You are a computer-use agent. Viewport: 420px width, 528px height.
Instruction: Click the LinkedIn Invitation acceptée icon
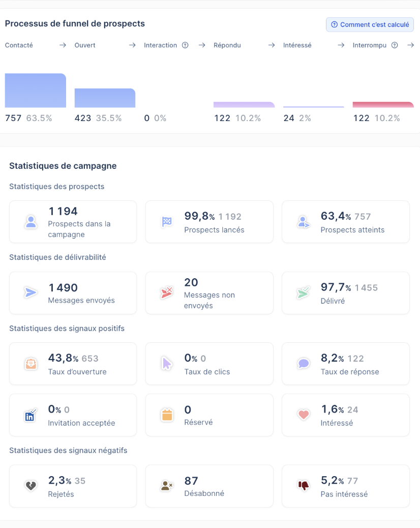(31, 415)
